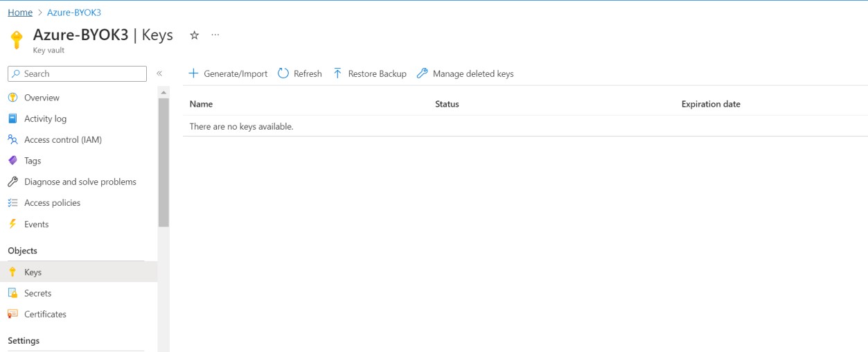Screen dimensions: 868x352
Task: Click Generate/Import button
Action: pyautogui.click(x=228, y=73)
